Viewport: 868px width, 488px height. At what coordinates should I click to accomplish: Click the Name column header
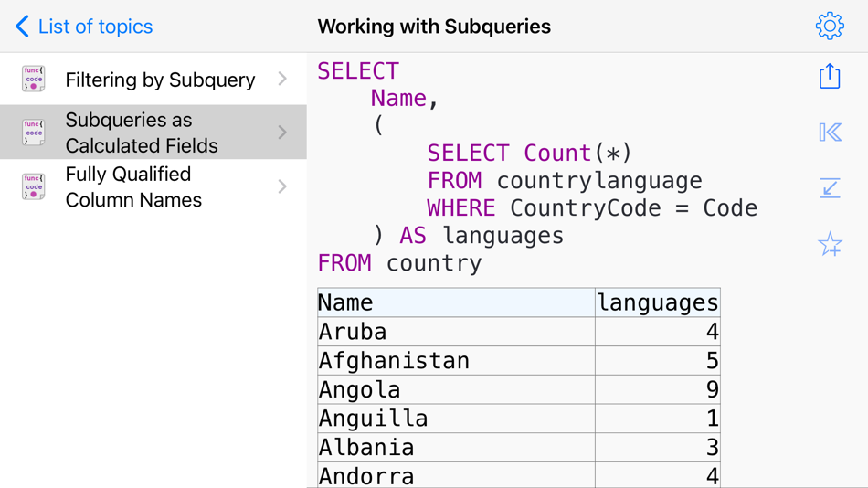(x=456, y=302)
